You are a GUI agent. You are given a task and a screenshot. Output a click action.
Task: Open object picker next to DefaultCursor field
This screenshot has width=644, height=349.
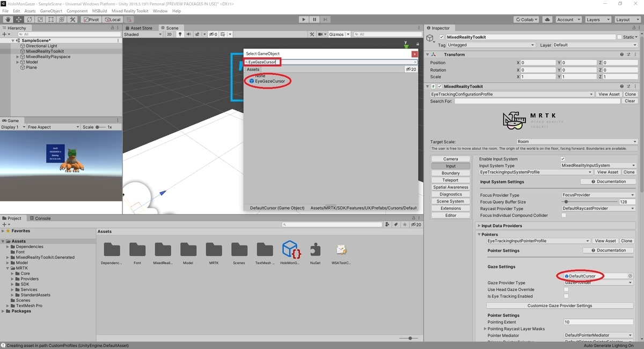pyautogui.click(x=630, y=276)
